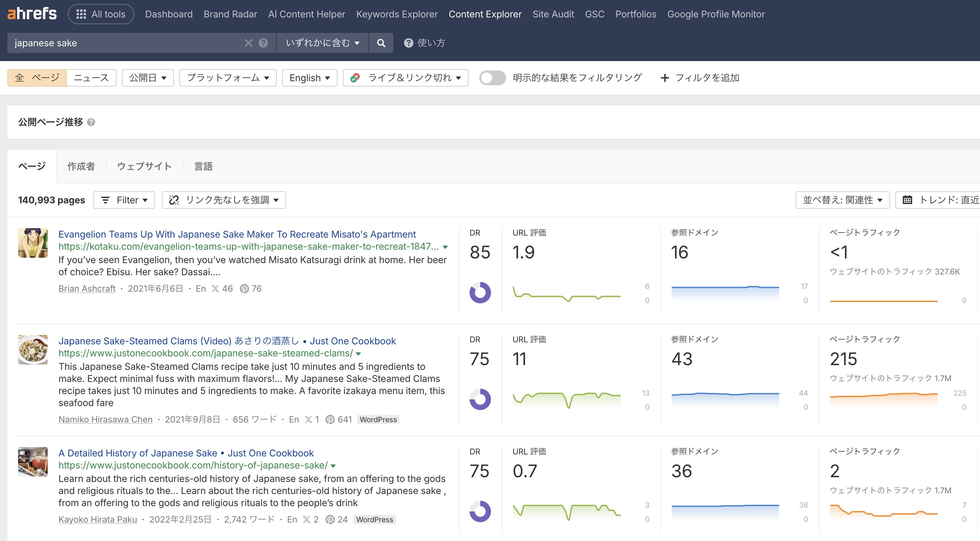Clear the japanese sake search query
This screenshot has width=980, height=541.
pyautogui.click(x=249, y=43)
